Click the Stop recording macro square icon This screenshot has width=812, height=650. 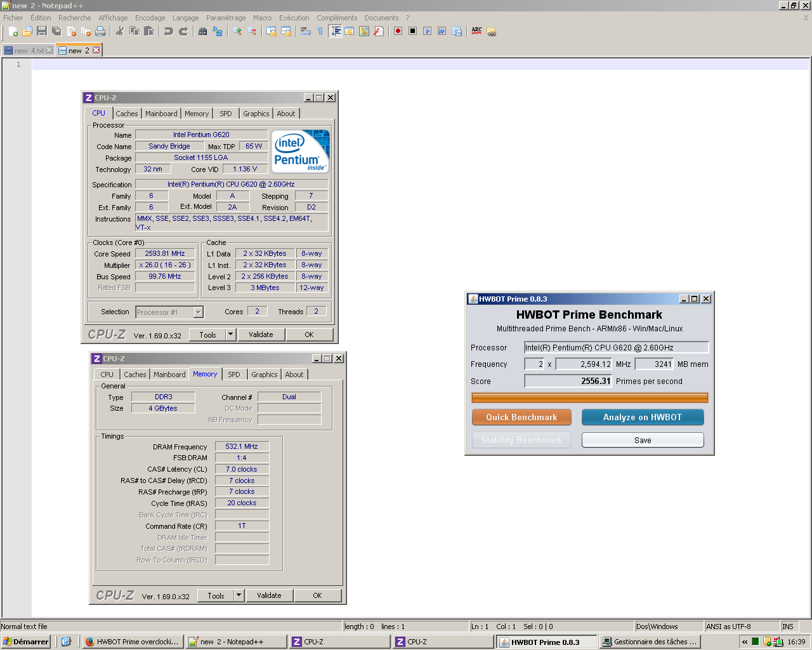pyautogui.click(x=413, y=31)
